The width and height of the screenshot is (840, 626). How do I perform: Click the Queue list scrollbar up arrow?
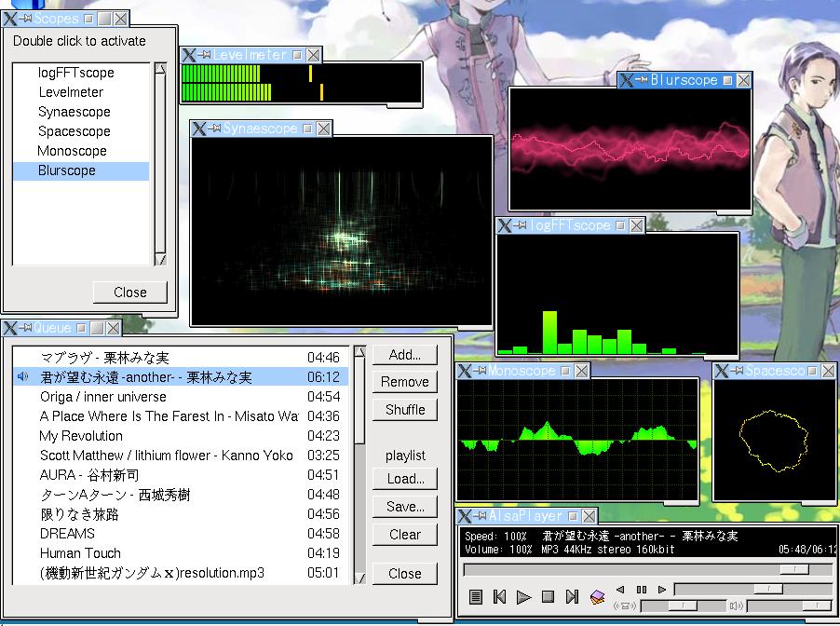click(360, 352)
